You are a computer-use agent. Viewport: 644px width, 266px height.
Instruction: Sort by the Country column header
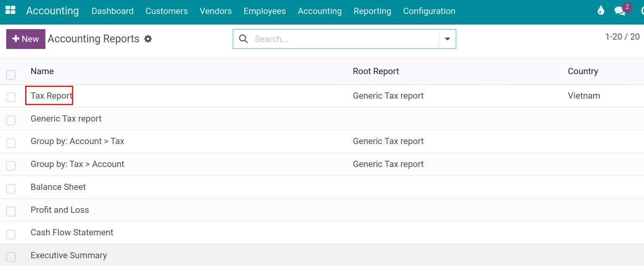coord(583,71)
